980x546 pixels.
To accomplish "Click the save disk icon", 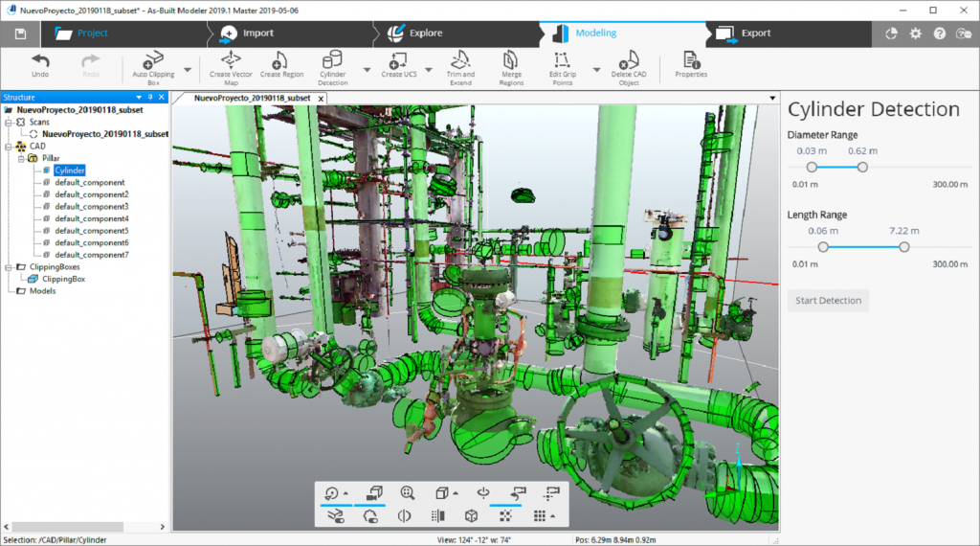I will [x=20, y=34].
